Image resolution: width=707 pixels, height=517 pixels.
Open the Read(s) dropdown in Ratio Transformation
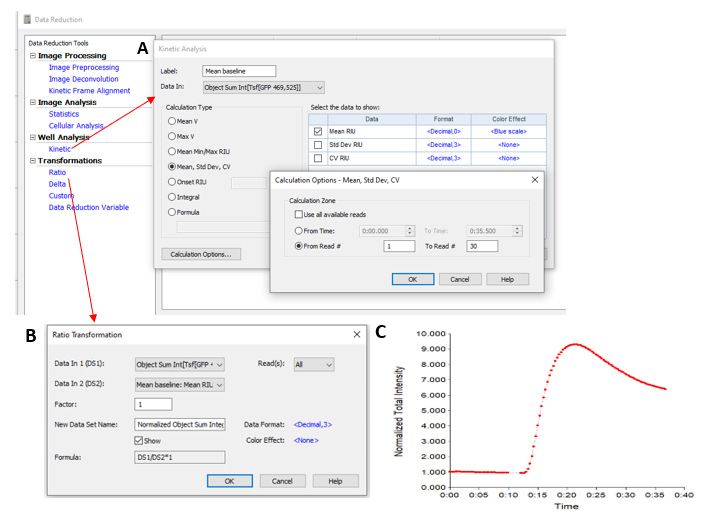[314, 365]
